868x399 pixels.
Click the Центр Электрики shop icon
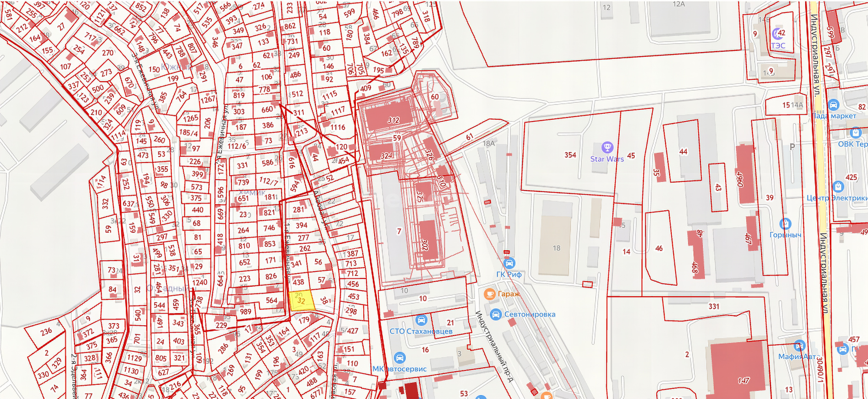[x=838, y=186]
